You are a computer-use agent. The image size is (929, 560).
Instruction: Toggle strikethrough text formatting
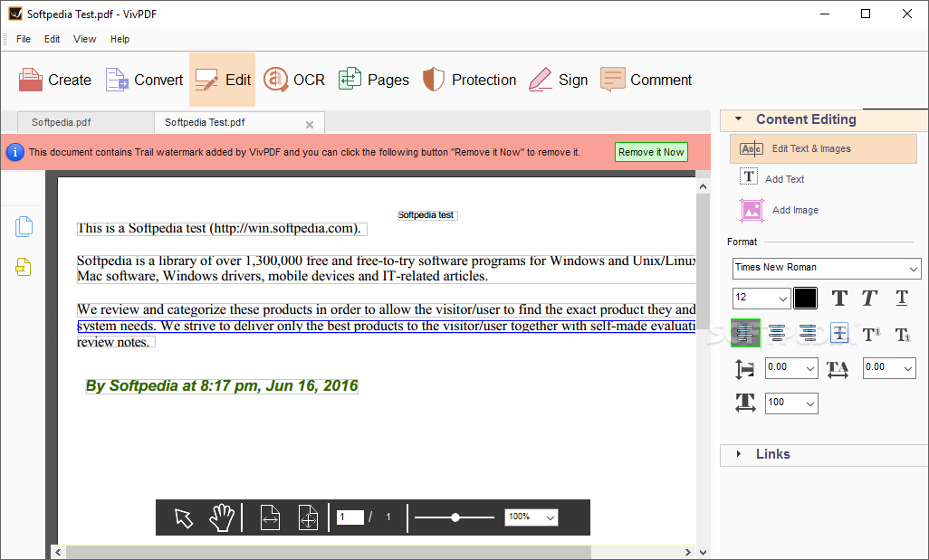pos(839,334)
